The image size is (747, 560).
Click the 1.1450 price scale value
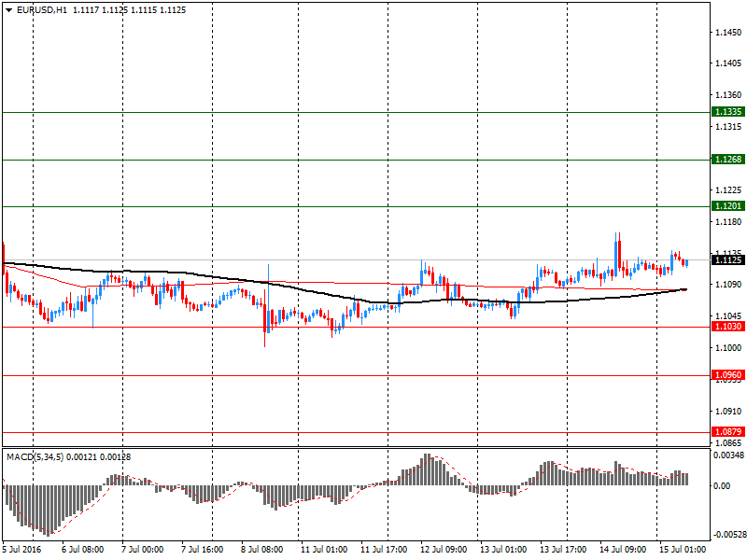[728, 33]
